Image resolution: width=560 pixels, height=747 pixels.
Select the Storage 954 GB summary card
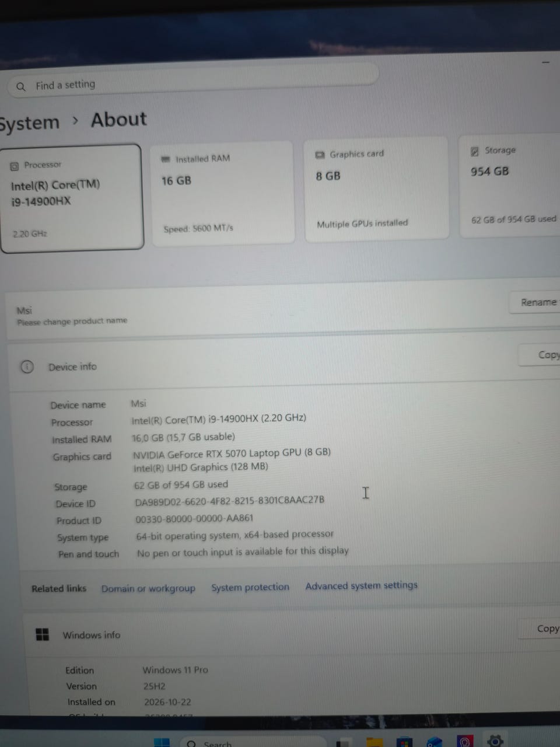coord(510,187)
